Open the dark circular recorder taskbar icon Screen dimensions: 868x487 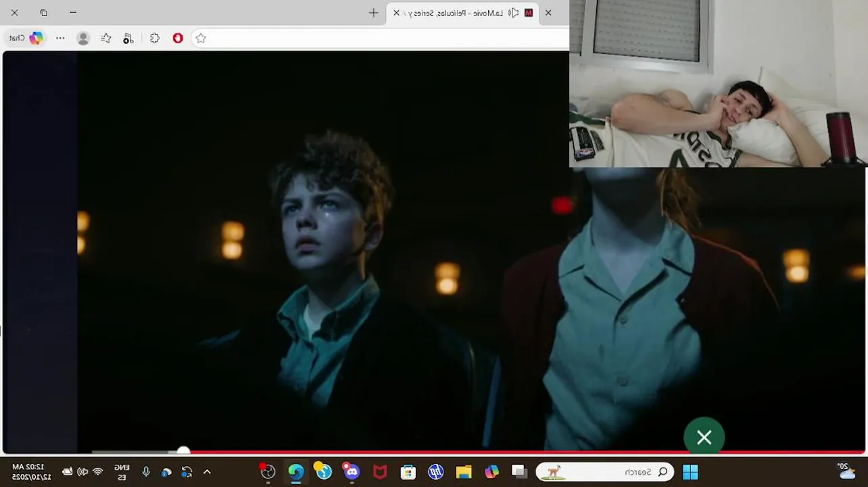pos(268,471)
